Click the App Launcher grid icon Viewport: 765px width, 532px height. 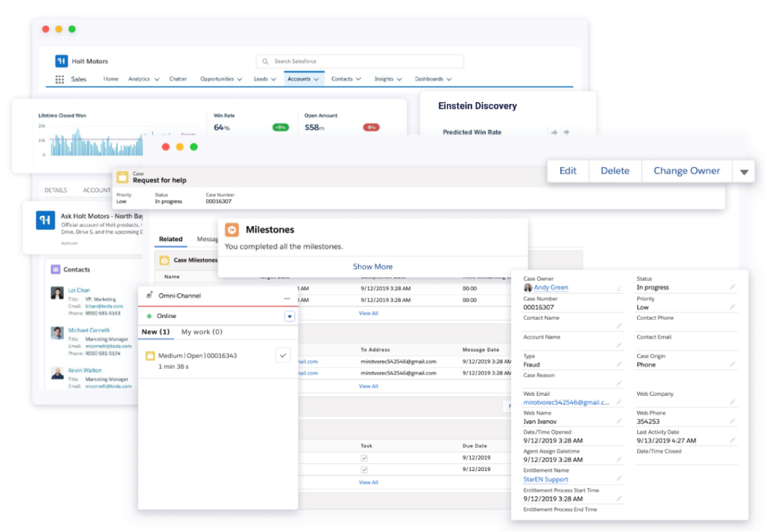[x=60, y=78]
